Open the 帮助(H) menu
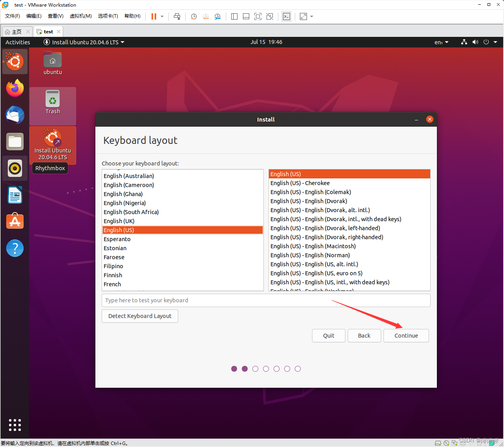504x447 pixels. click(x=132, y=16)
